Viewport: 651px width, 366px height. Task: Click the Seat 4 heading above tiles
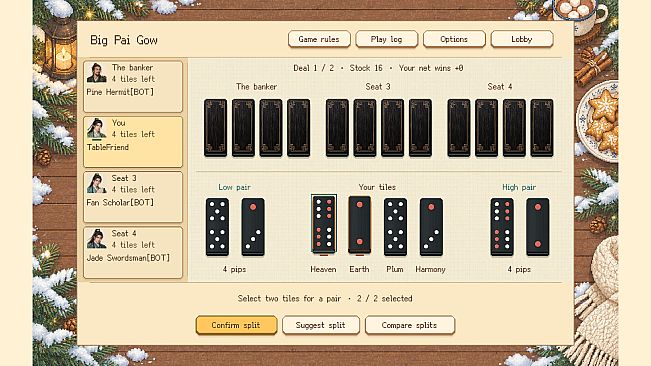click(500, 86)
